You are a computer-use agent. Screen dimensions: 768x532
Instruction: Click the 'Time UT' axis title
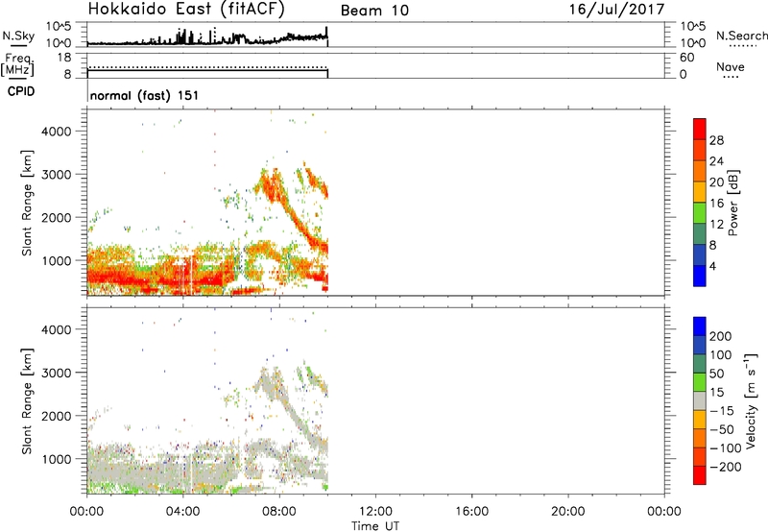point(375,526)
